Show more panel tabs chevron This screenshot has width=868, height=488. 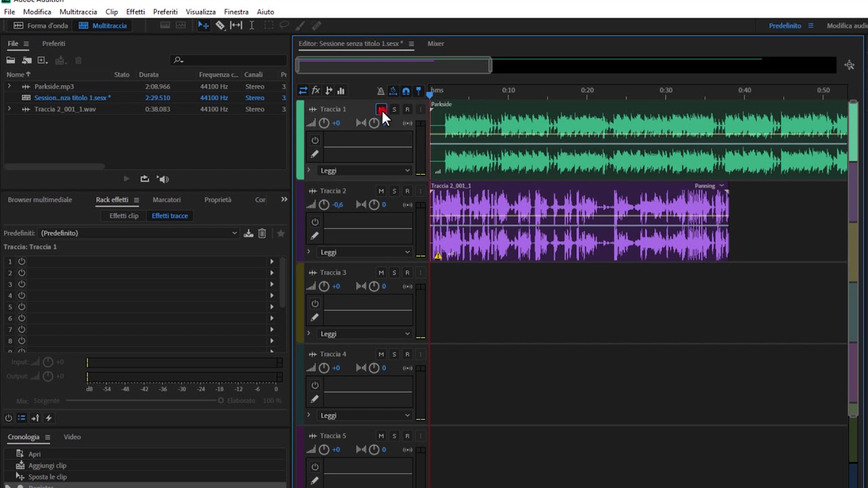[284, 199]
